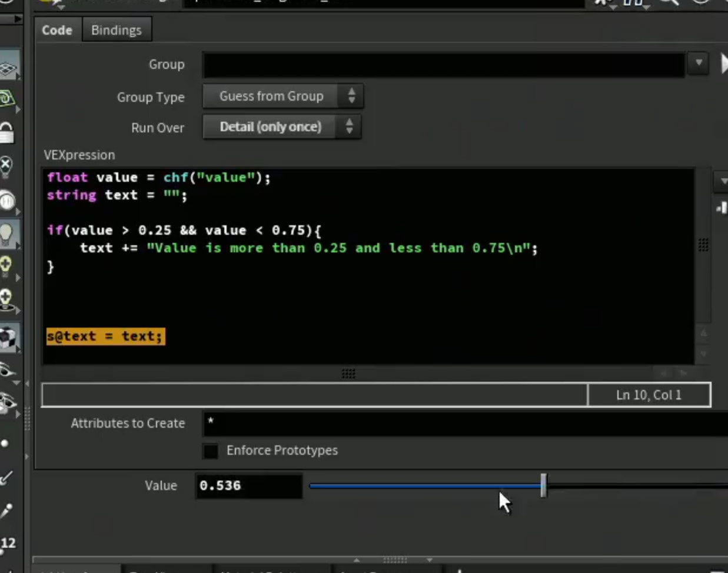
Task: Click the plain light bulb lighting icon
Action: coord(6,234)
